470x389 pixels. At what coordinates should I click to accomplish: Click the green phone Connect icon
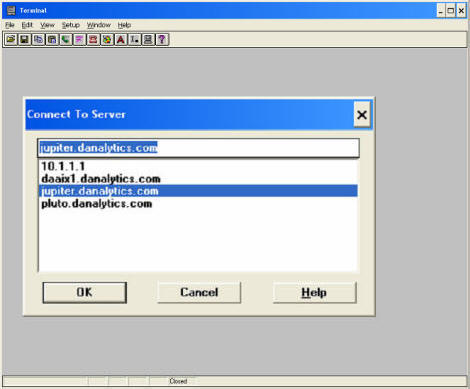(66, 40)
